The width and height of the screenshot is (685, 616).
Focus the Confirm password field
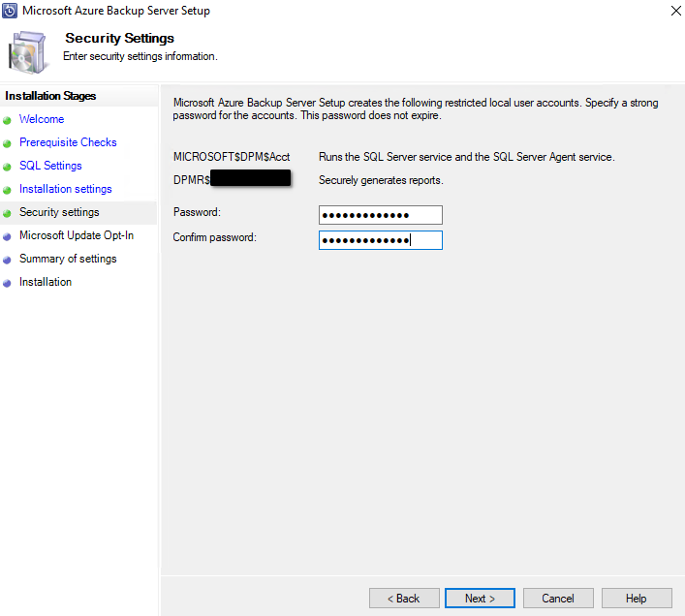click(381, 240)
